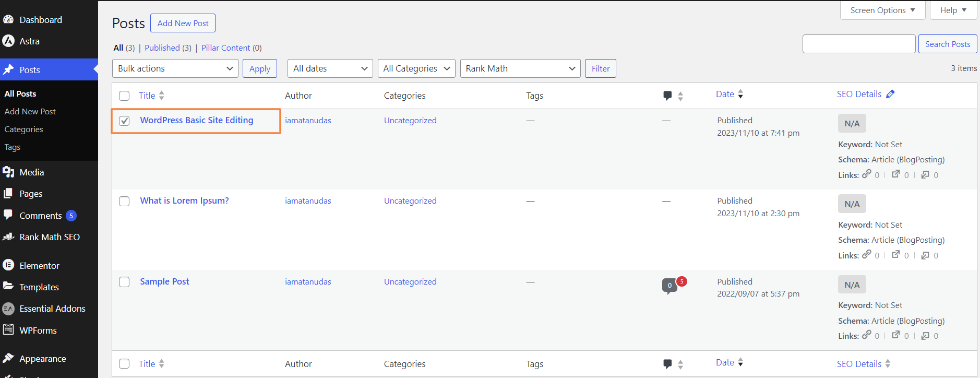Viewport: 980px width, 378px height.
Task: Show the Published posts view
Action: [x=162, y=48]
